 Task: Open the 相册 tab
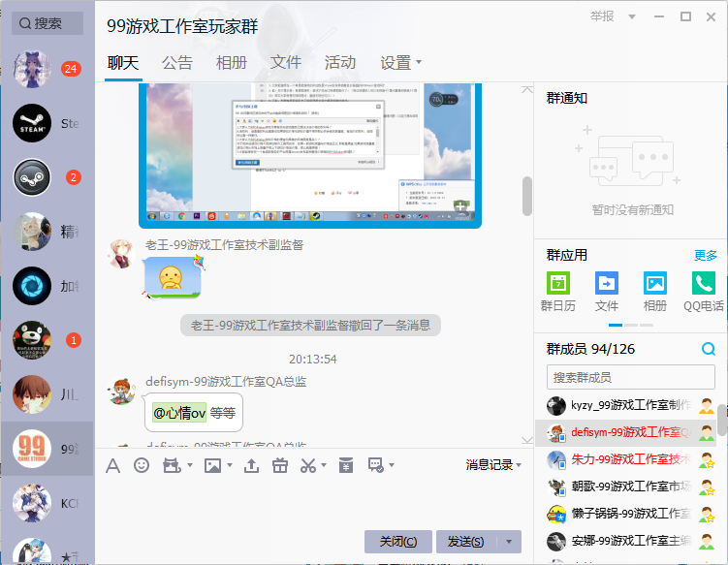point(232,63)
